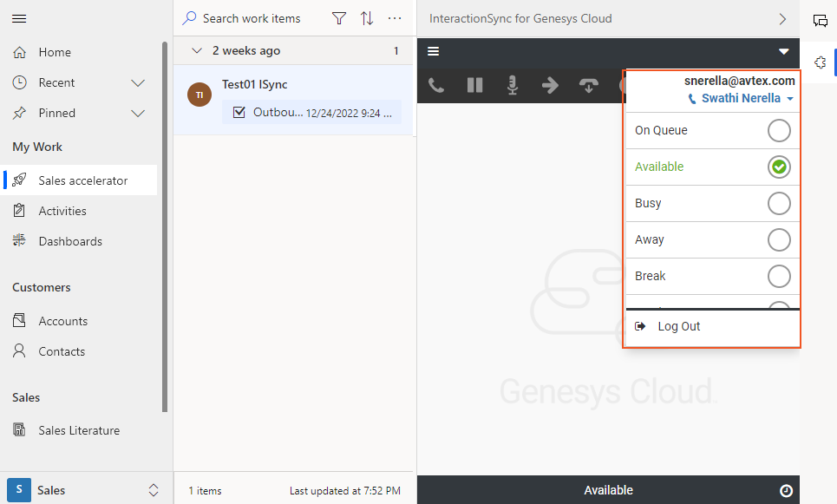Tick the Outbound activity checkbox
This screenshot has width=837, height=504.
239,112
